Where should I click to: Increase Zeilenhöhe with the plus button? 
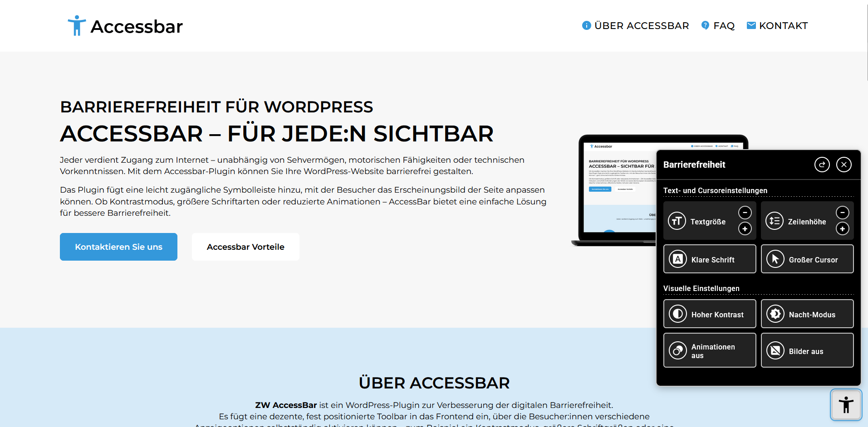click(842, 229)
